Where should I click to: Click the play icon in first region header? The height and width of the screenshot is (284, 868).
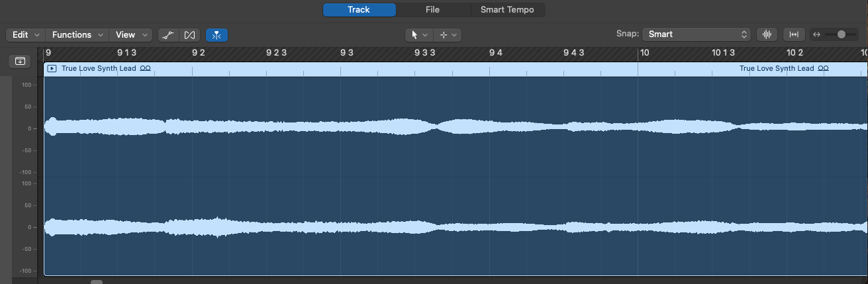(x=52, y=68)
